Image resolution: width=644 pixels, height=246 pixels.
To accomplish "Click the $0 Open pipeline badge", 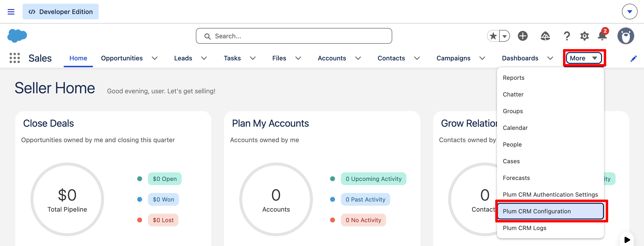I will pyautogui.click(x=165, y=179).
